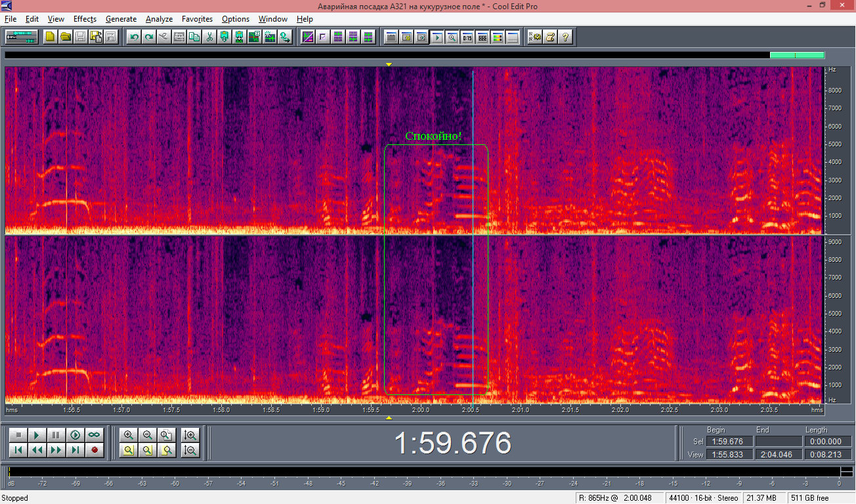Screen dimensions: 856x504
Task: Create a new file with the yellow page icon
Action: (51, 37)
